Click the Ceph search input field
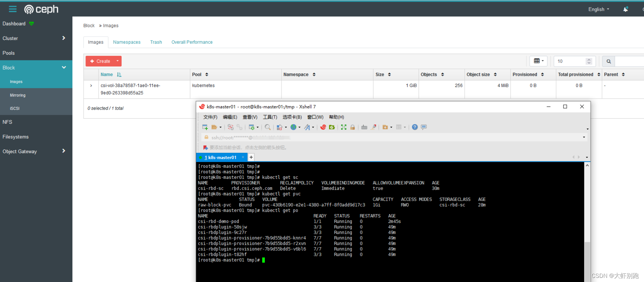644x282 pixels. (x=629, y=61)
